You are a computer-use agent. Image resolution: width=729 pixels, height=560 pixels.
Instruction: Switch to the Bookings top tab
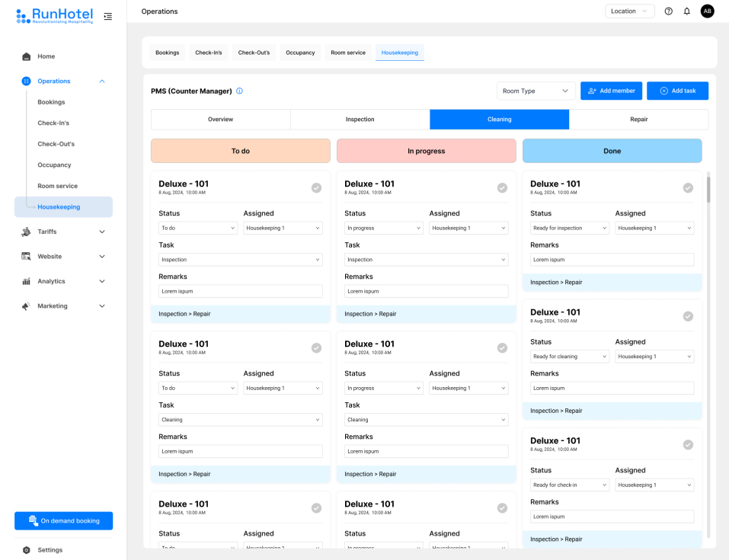[168, 53]
